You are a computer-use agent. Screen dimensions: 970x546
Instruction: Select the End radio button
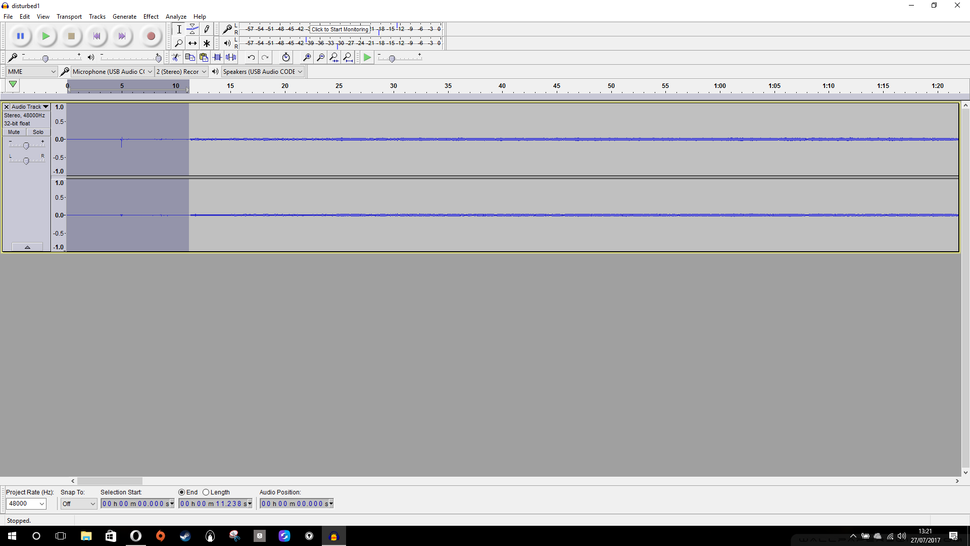181,492
